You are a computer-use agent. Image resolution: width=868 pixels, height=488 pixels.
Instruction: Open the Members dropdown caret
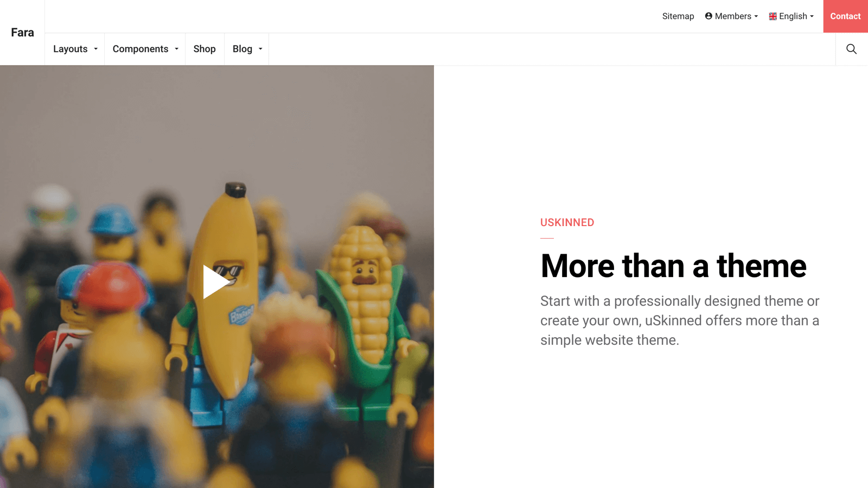[x=756, y=17]
